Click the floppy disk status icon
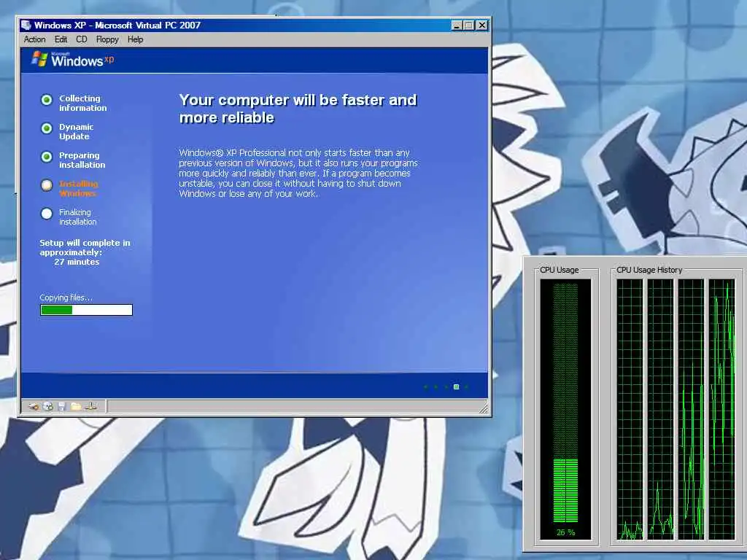The image size is (747, 560). click(x=62, y=406)
